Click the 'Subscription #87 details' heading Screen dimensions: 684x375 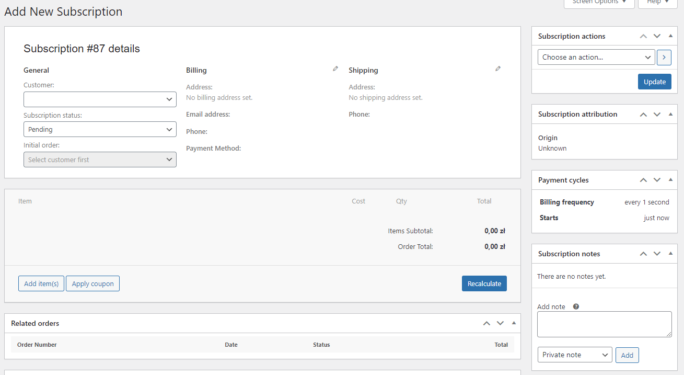click(82, 48)
